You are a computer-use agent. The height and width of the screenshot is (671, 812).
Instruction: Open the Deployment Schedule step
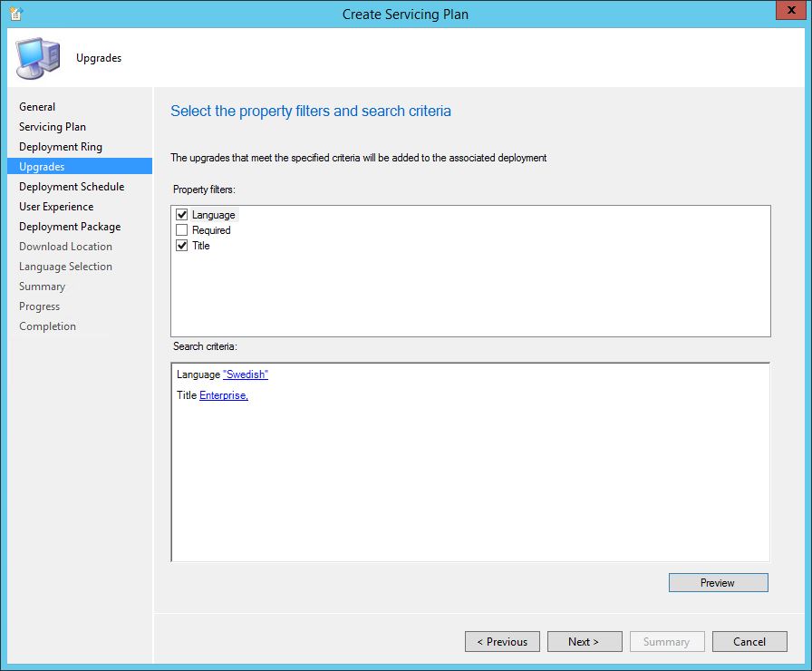(72, 187)
